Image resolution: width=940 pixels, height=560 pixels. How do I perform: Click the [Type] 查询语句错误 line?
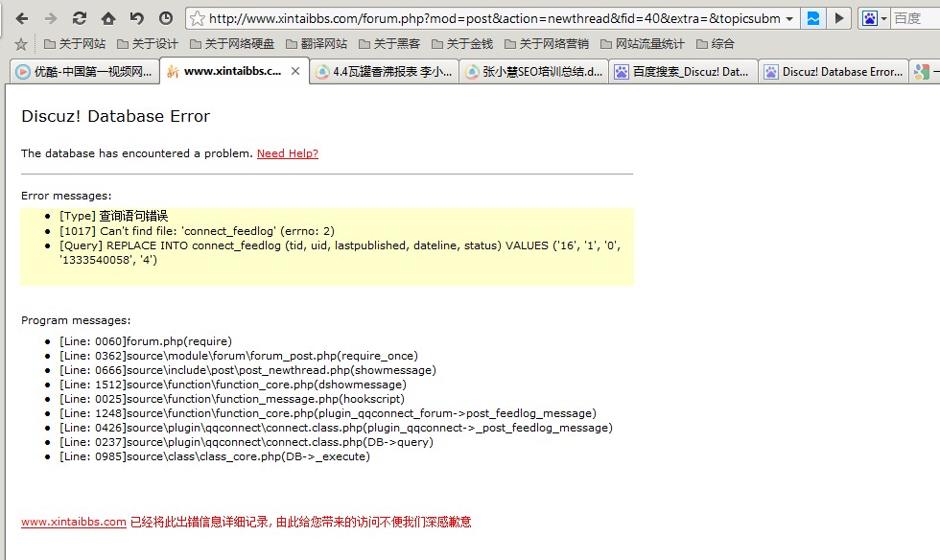click(x=113, y=216)
